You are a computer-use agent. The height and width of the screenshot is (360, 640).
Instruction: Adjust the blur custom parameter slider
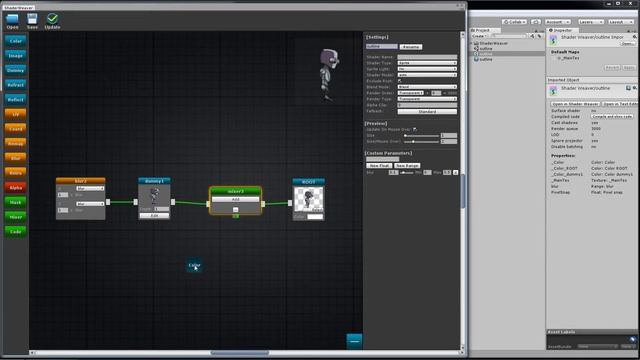click(x=406, y=173)
